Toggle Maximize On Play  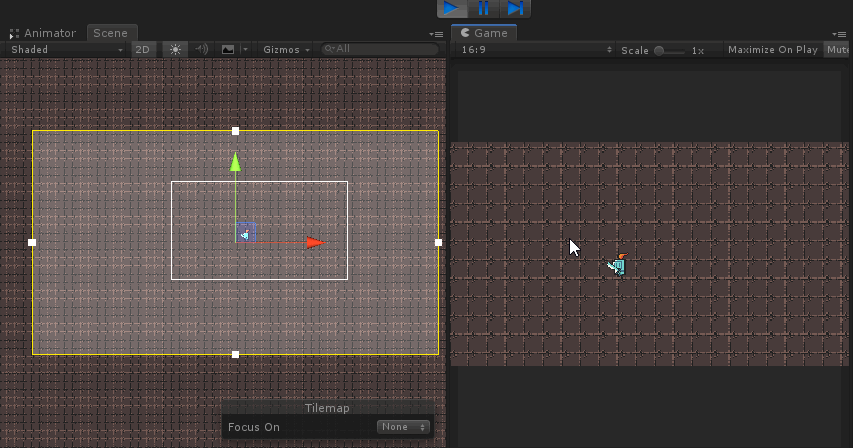click(x=772, y=50)
